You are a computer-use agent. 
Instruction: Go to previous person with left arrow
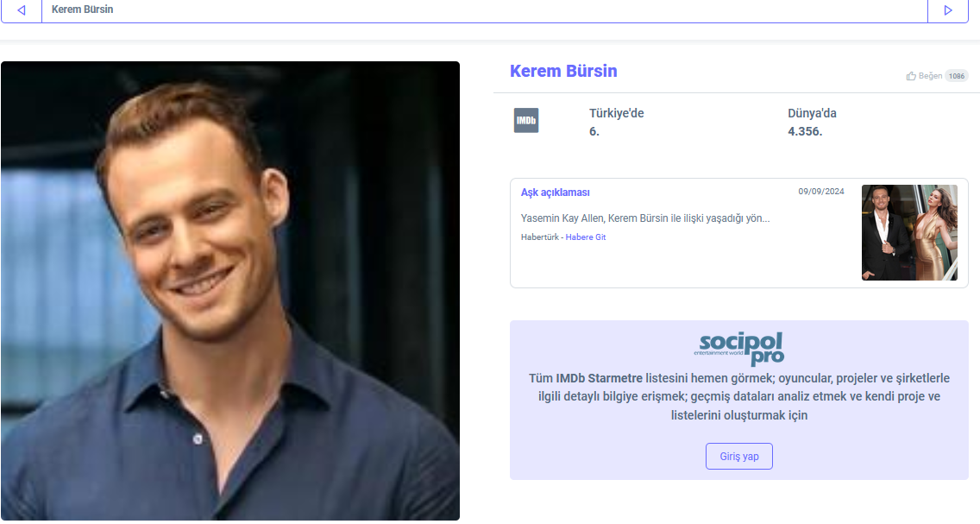[x=22, y=10]
